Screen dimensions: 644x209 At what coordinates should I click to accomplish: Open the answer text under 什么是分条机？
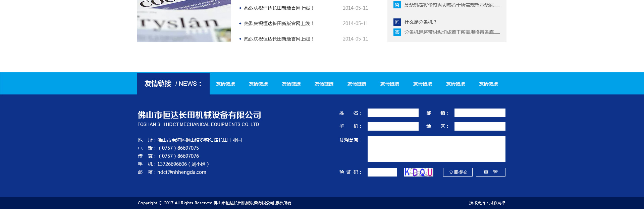(452, 32)
